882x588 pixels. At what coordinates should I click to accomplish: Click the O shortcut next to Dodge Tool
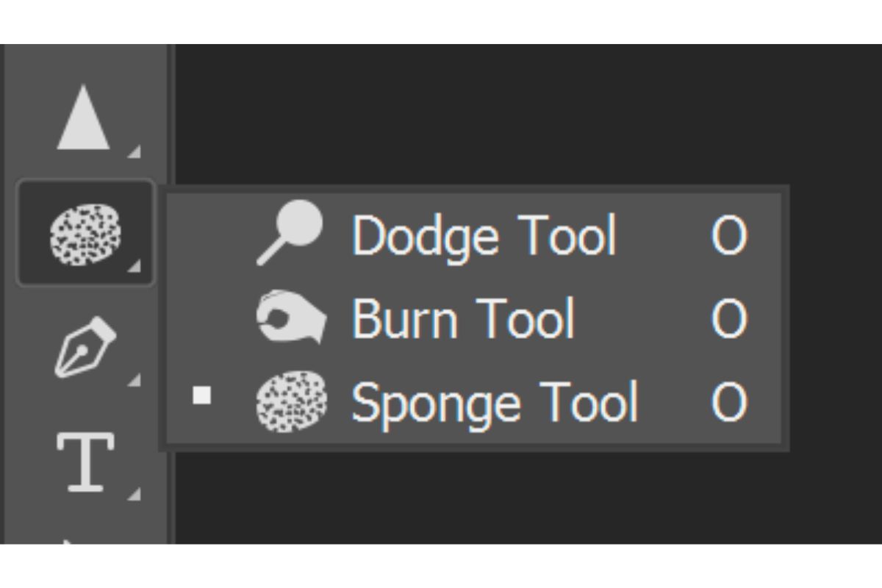pyautogui.click(x=729, y=236)
